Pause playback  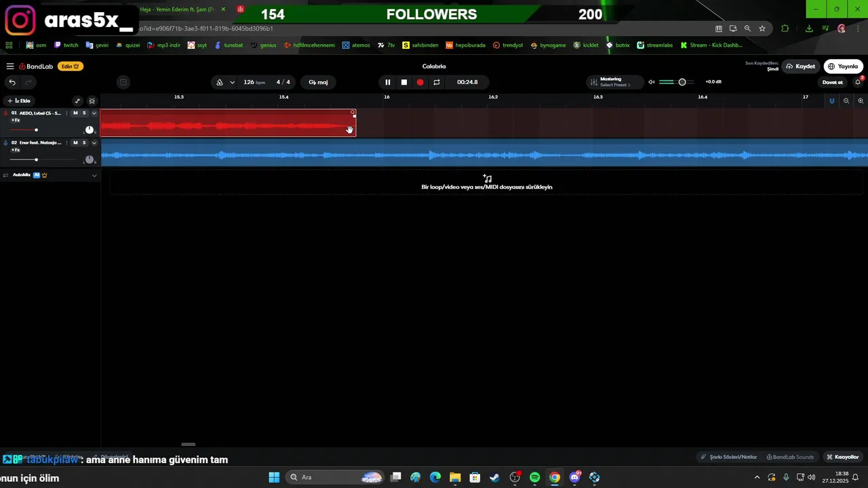(x=388, y=82)
